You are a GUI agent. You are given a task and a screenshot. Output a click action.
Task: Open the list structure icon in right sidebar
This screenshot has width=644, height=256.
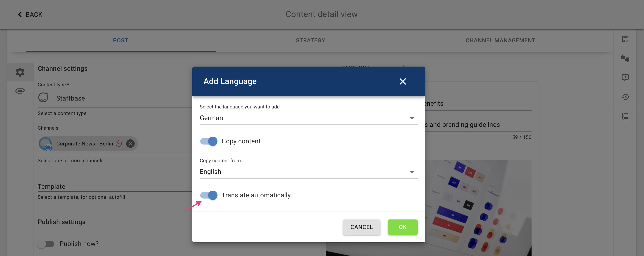point(625,117)
